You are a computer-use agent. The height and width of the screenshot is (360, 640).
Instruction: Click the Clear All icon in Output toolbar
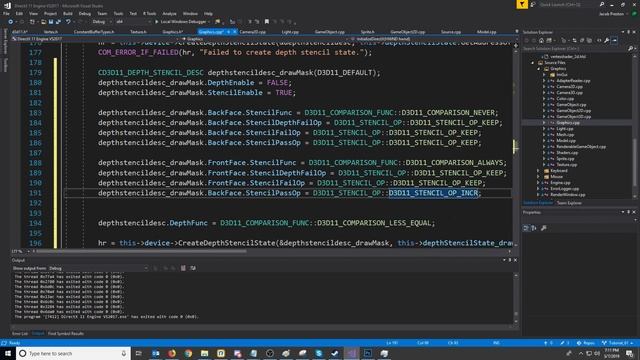click(183, 268)
